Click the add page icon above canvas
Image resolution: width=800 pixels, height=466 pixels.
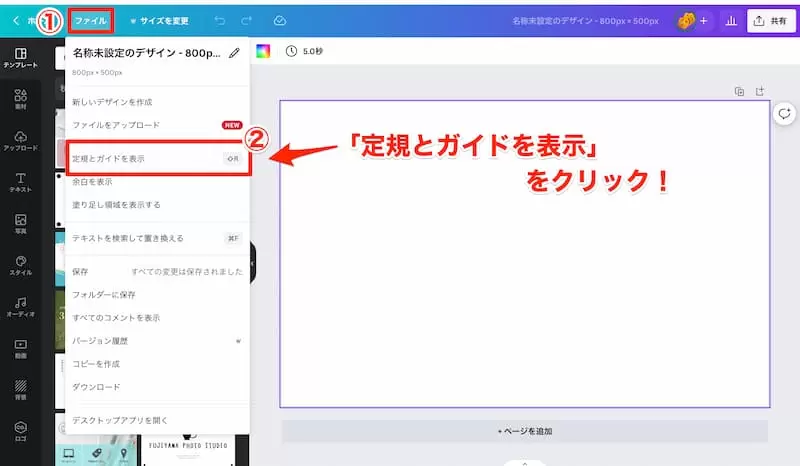pyautogui.click(x=760, y=91)
